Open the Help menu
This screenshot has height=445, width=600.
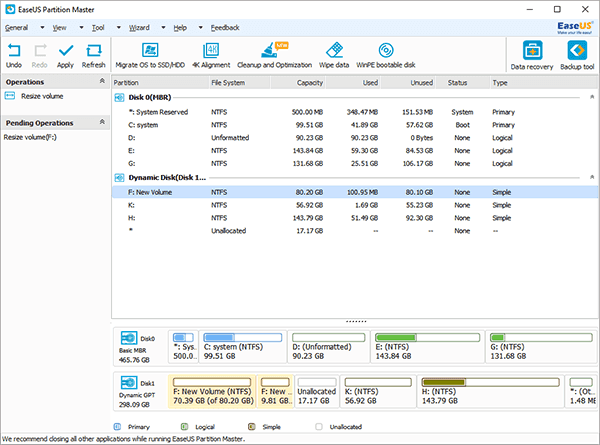click(180, 28)
